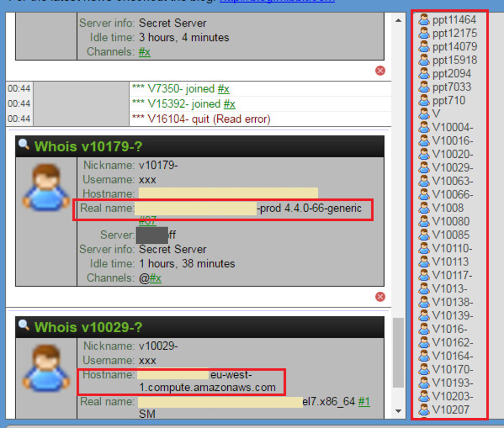
Task: Click the scroll up arrow of chat pane
Action: point(398,21)
